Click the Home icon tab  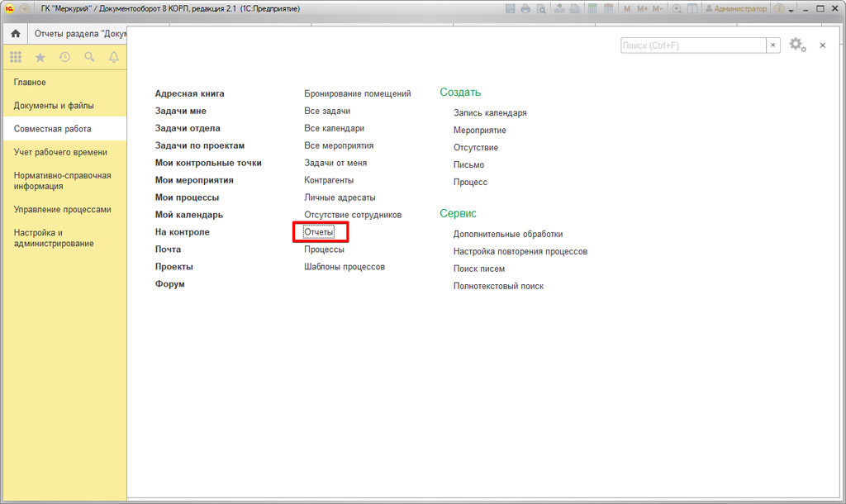[15, 34]
